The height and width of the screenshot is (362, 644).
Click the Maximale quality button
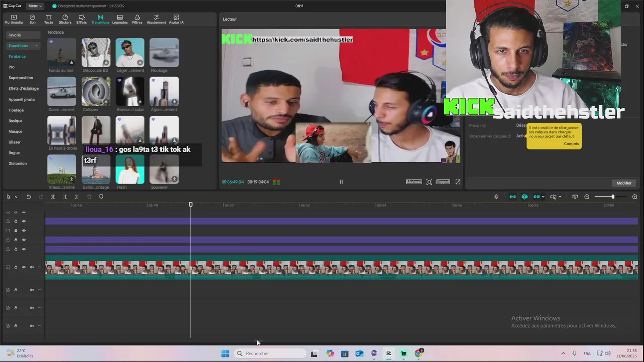414,182
